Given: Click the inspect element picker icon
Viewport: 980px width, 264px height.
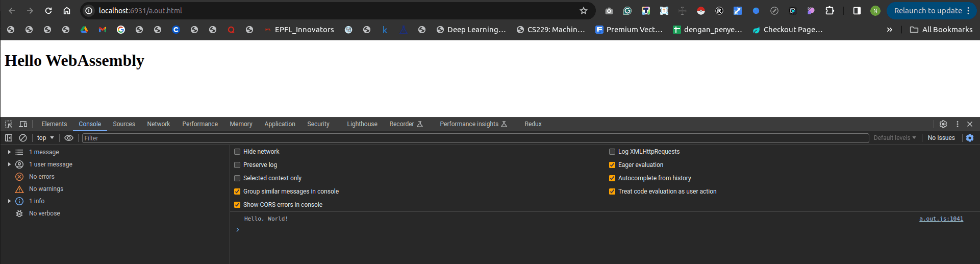Looking at the screenshot, I should coord(9,124).
